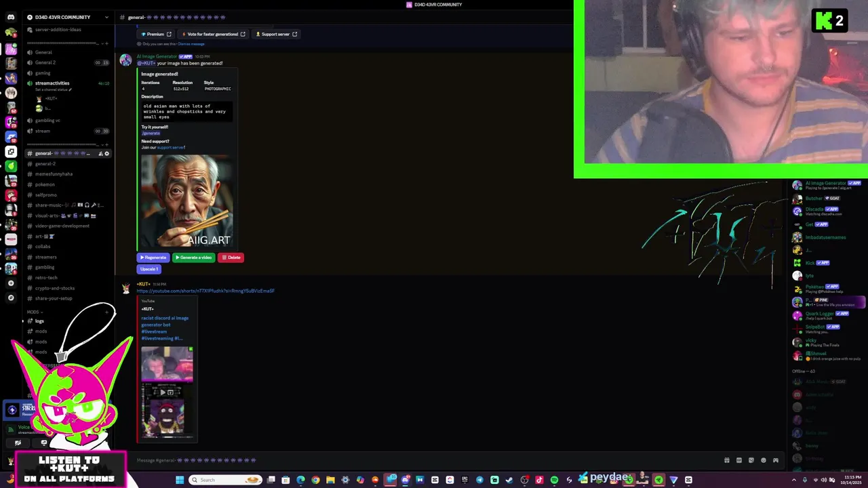Open Spotify from the taskbar

554,480
